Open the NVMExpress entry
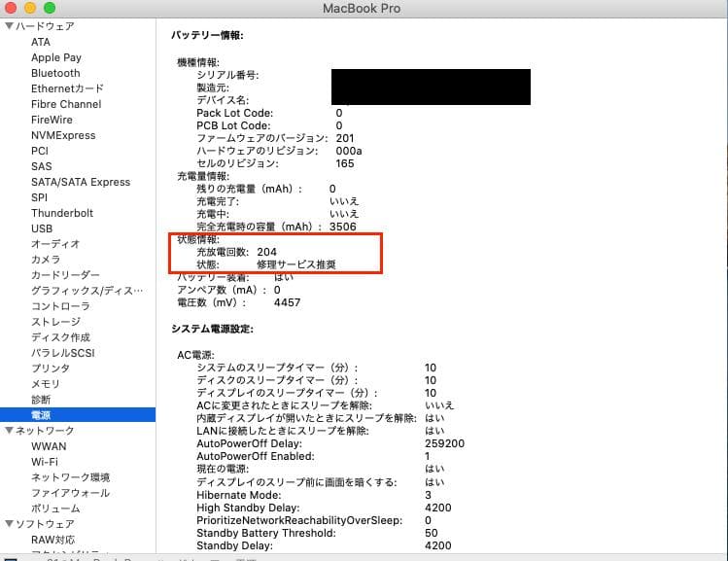The height and width of the screenshot is (561, 728). point(63,135)
